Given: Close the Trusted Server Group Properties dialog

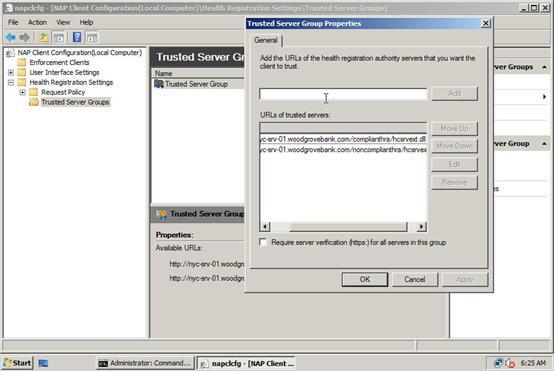Looking at the screenshot, I should [x=486, y=23].
